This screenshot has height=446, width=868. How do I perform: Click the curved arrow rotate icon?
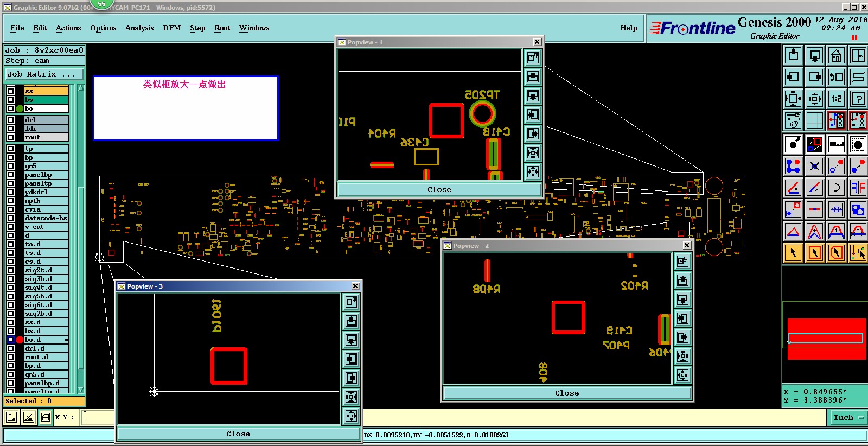[x=837, y=188]
